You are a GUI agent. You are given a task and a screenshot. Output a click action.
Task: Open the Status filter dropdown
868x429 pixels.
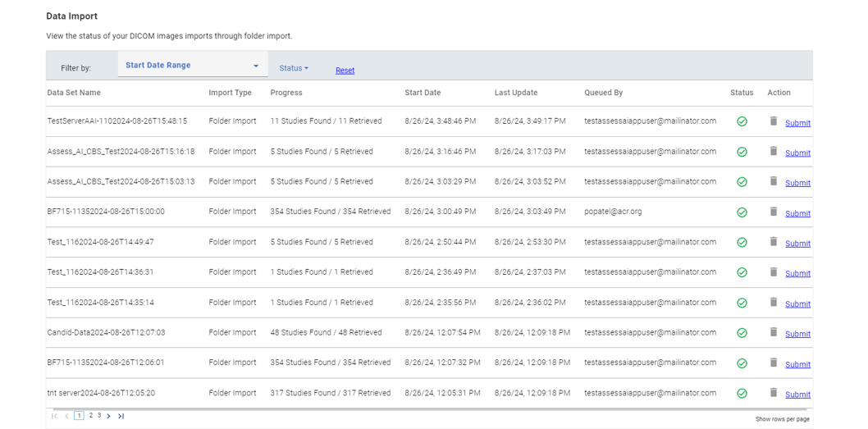point(294,68)
